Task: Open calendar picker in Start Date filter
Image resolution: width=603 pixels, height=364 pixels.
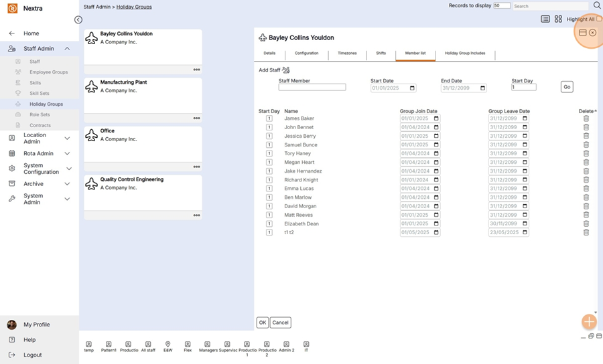Action: [x=412, y=88]
